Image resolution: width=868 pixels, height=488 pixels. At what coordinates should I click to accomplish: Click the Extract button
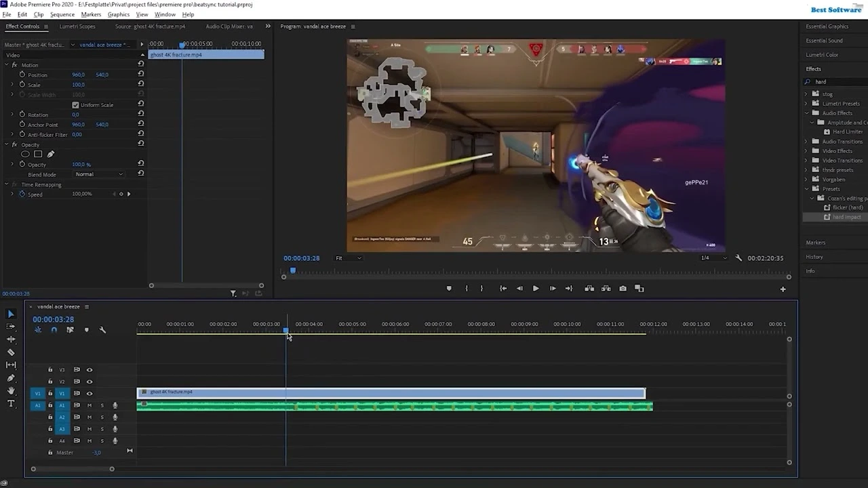coord(606,288)
